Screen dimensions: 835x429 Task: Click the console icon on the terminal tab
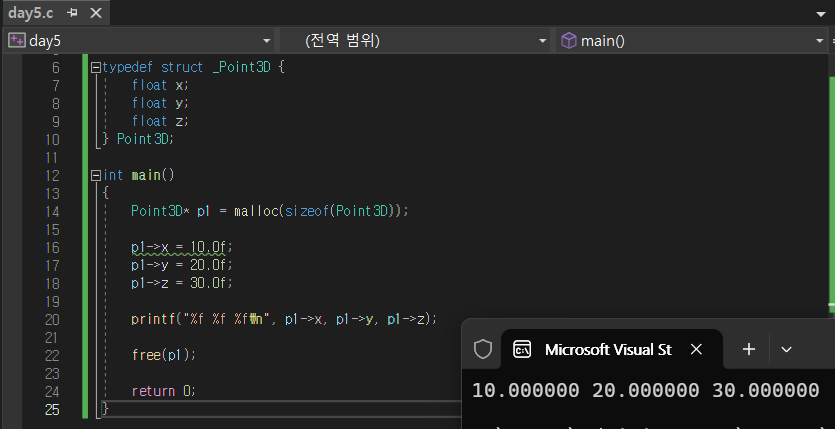pos(521,350)
